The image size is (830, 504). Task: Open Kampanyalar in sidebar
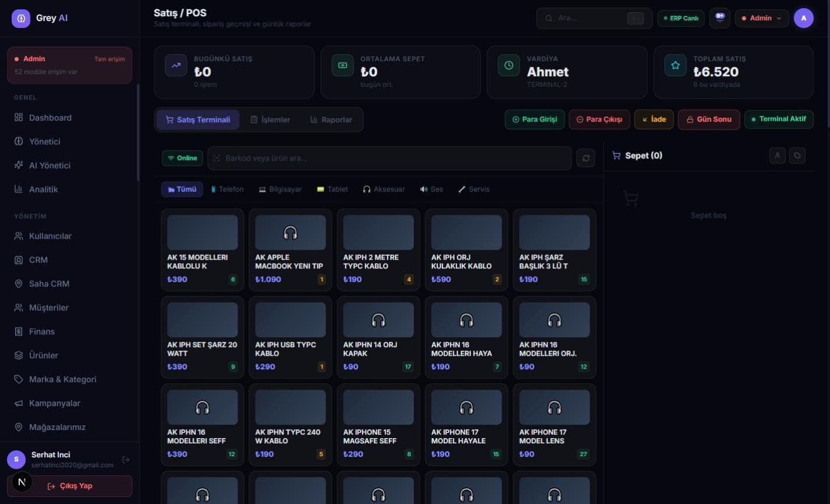point(69,403)
